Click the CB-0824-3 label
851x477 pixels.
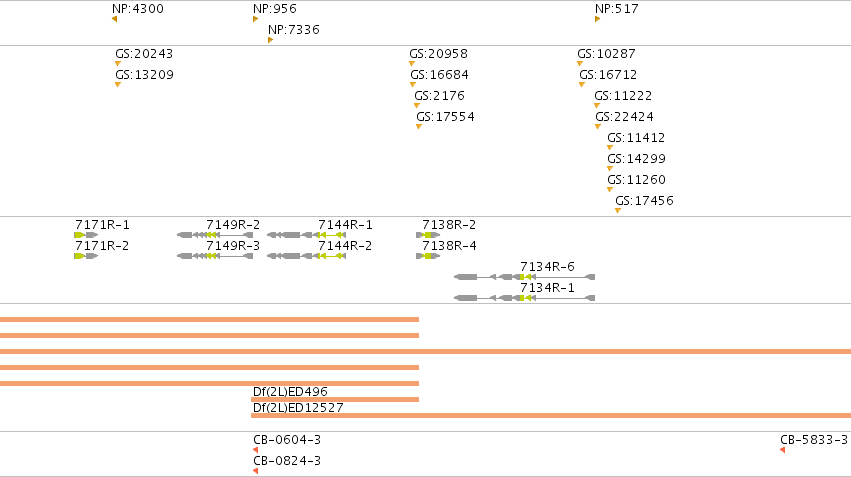[287, 461]
